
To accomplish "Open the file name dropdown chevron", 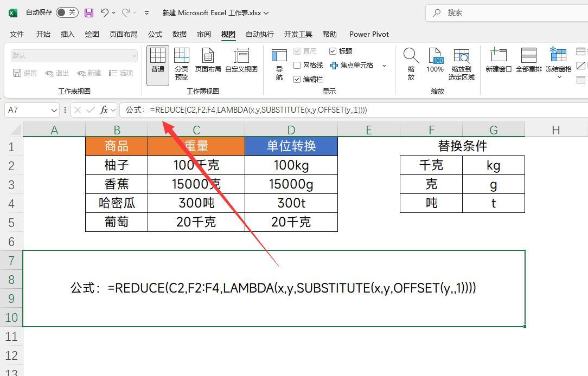I will click(x=266, y=13).
